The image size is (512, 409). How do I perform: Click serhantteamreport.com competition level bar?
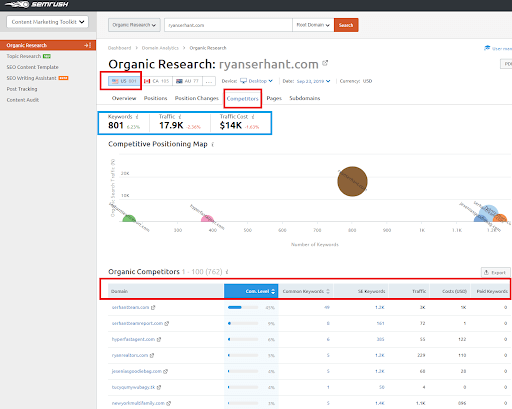click(x=243, y=323)
